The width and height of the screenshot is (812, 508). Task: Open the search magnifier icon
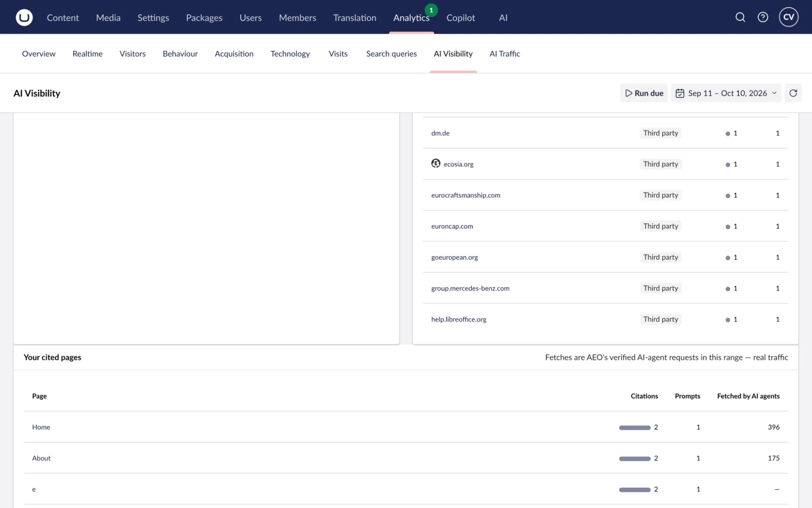[740, 17]
